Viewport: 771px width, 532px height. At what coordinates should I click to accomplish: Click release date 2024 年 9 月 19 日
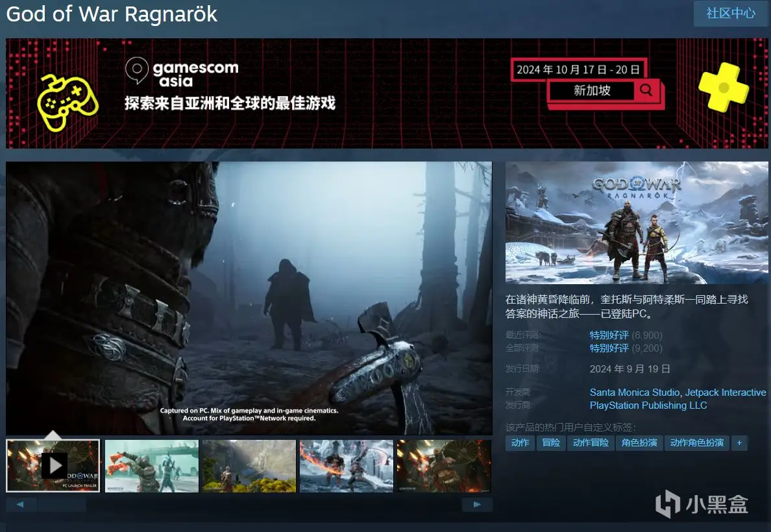(630, 369)
